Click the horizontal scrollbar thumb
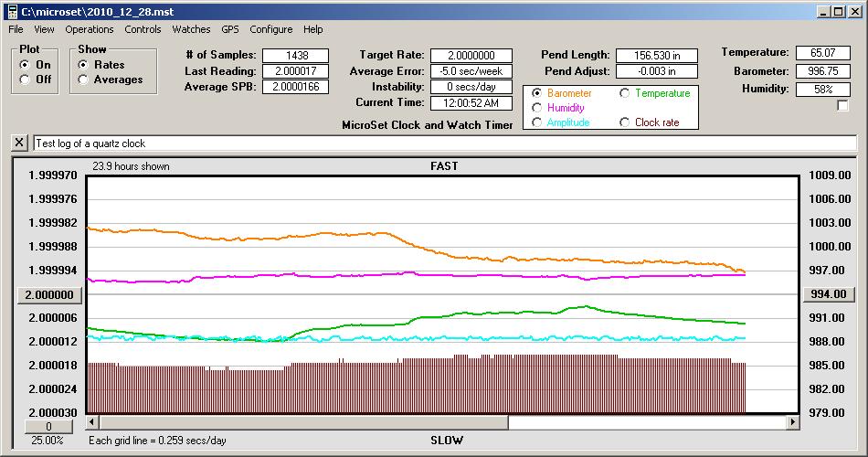 303,422
